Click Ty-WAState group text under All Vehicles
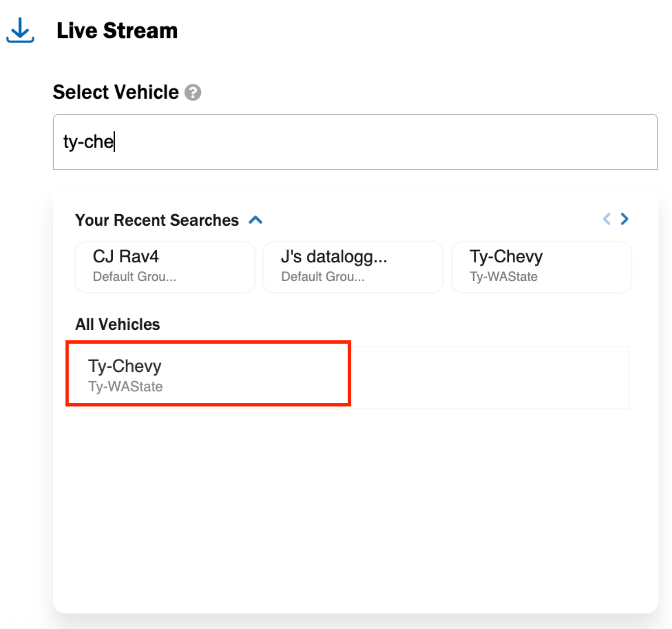 pos(125,387)
